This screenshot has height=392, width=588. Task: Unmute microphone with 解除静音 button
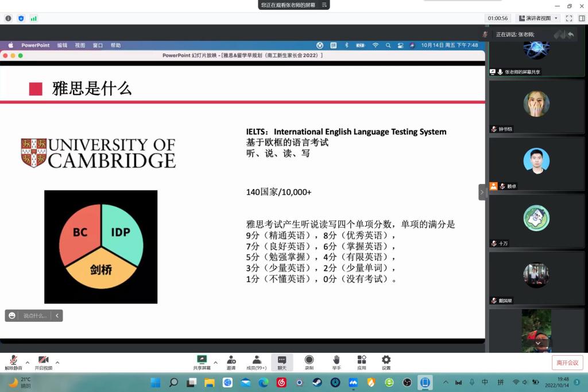13,362
